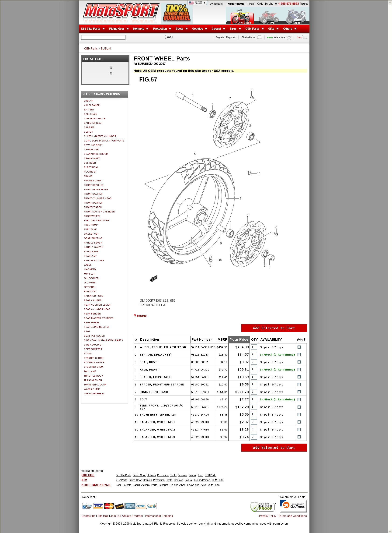This screenshot has height=533, width=392.
Task: Check the Add box for SPACER, FRONT AXLE
Action: [x=299, y=377]
